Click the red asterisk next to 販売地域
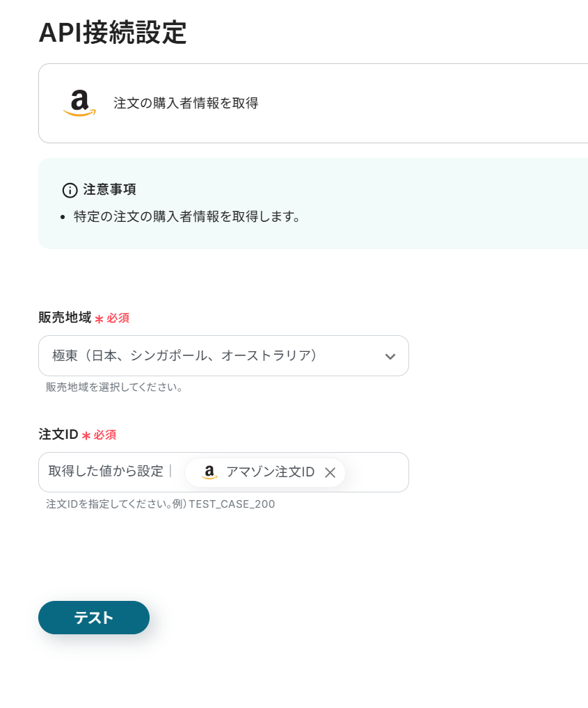 pyautogui.click(x=99, y=319)
